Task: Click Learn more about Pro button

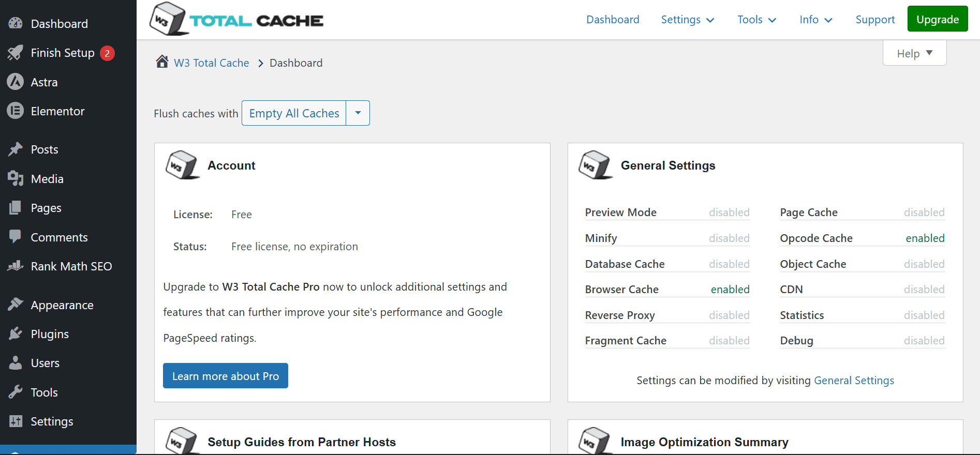Action: [x=226, y=376]
